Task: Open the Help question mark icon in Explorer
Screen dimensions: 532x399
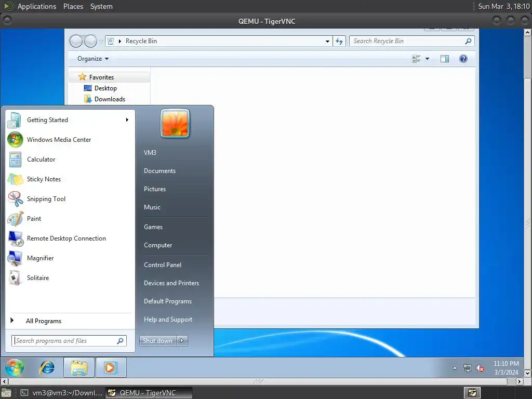Action: point(463,59)
